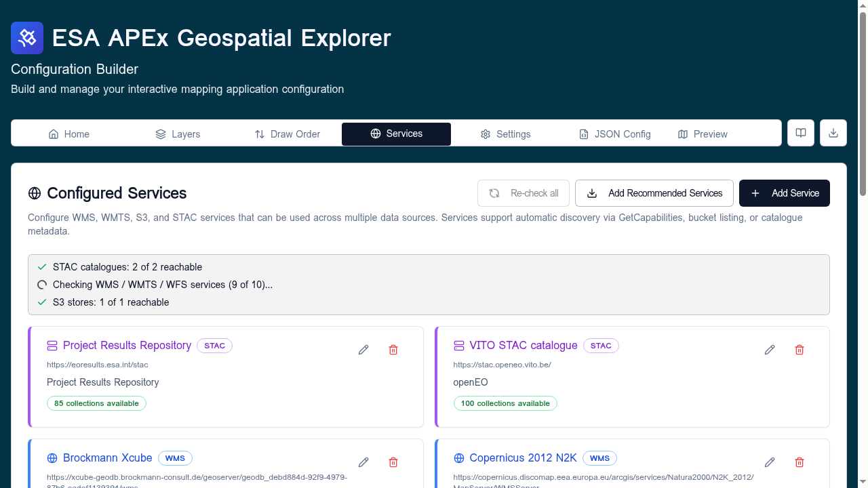
Task: Switch to the Layers tab
Action: coord(178,134)
